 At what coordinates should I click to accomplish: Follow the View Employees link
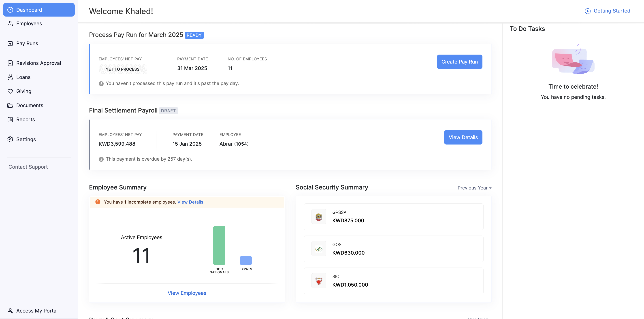coord(187,293)
